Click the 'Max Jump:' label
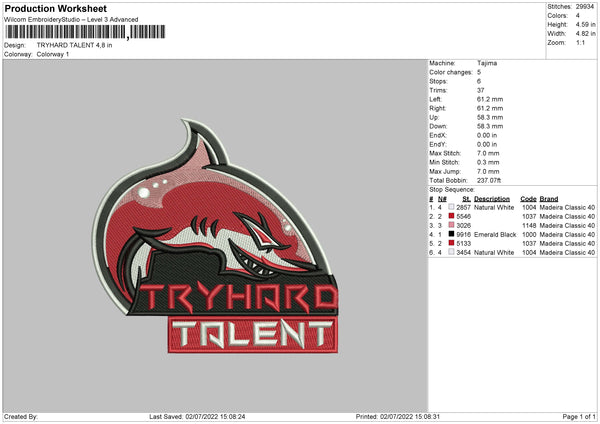The height and width of the screenshot is (424, 600). click(x=445, y=172)
